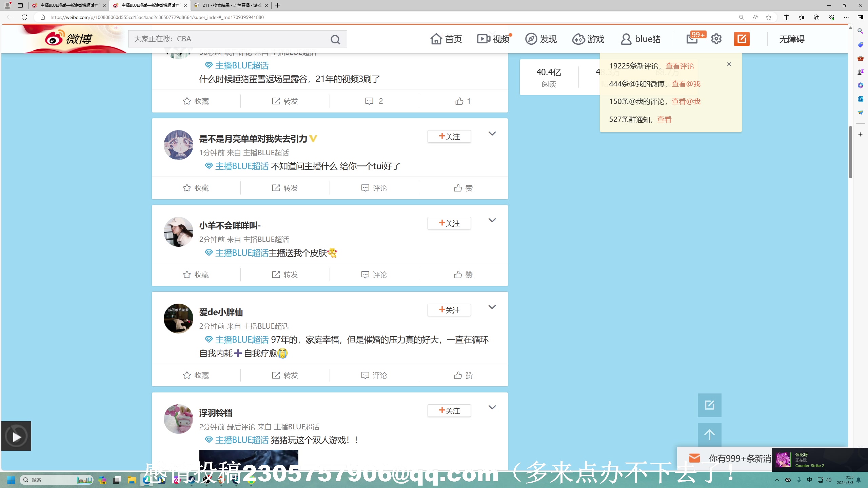Image resolution: width=868 pixels, height=488 pixels.
Task: Follow user 爱de小胖仙
Action: coord(449,310)
